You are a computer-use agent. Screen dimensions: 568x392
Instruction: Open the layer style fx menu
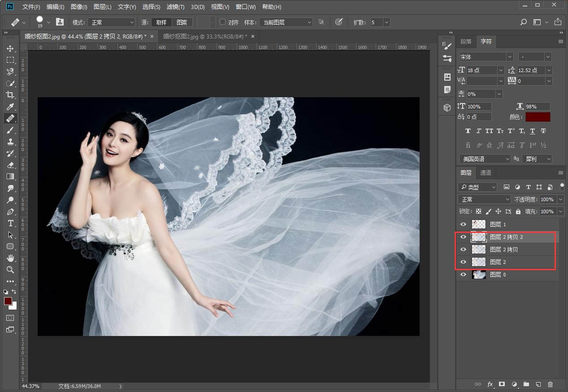point(490,384)
